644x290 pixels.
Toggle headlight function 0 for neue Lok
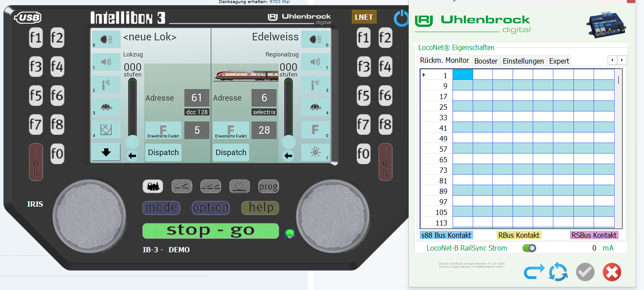click(106, 39)
